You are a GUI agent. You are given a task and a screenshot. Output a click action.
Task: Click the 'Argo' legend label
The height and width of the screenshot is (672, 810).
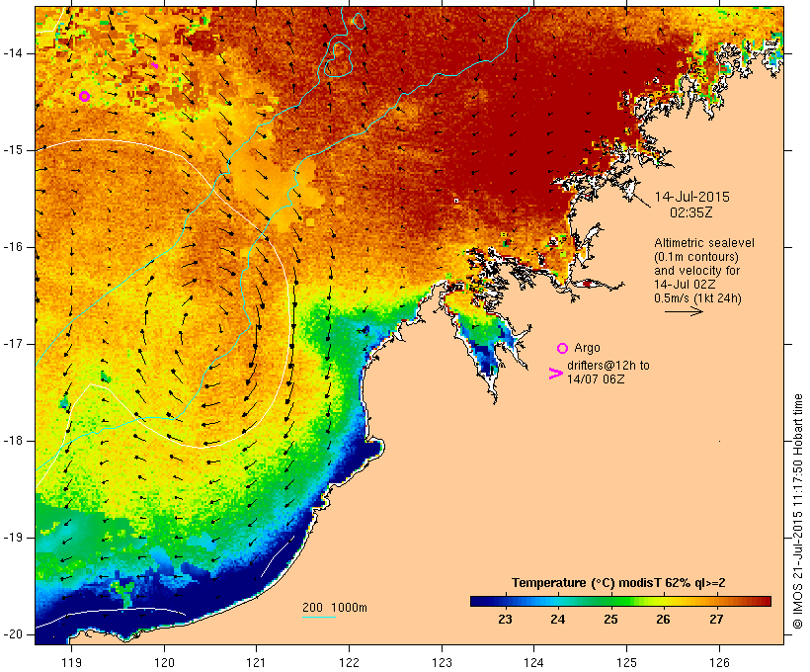pyautogui.click(x=587, y=348)
